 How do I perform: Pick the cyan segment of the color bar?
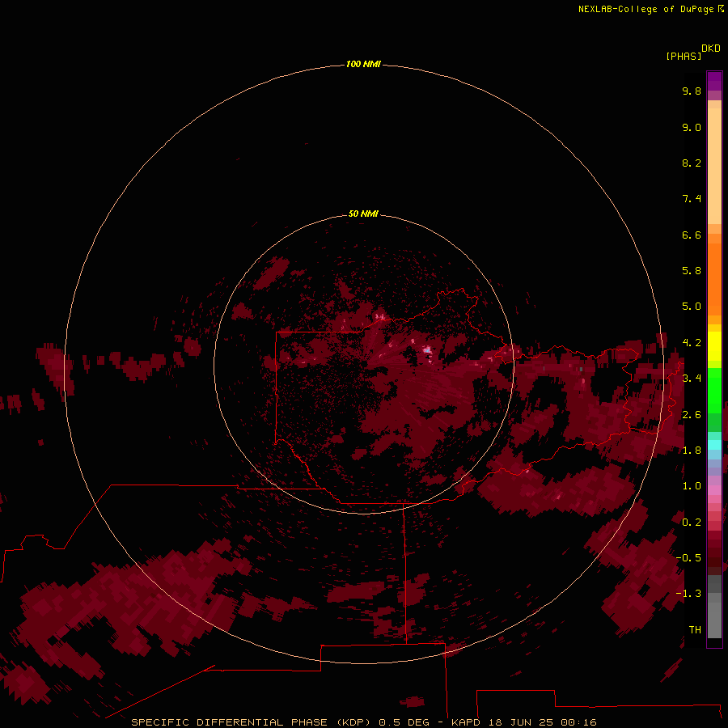point(714,445)
